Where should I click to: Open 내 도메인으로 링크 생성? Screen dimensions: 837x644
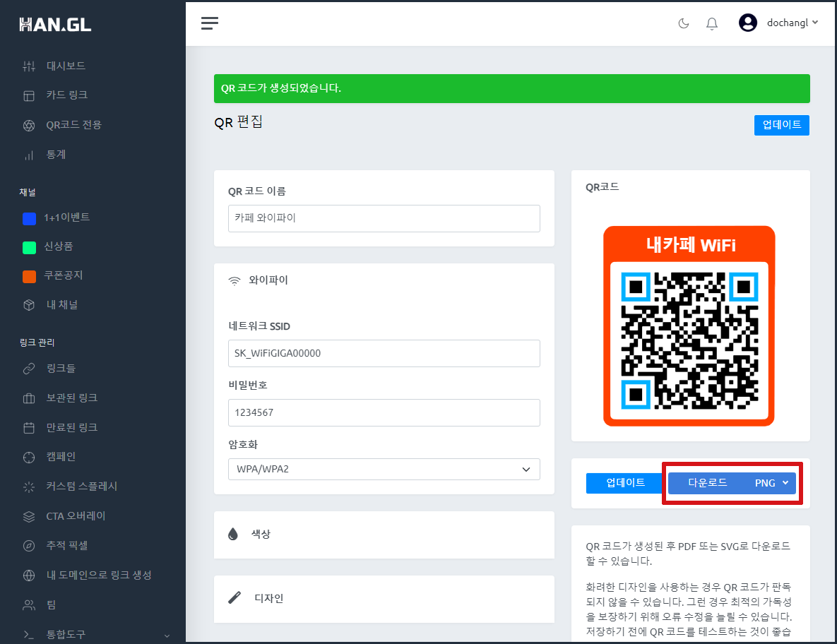[x=99, y=575]
